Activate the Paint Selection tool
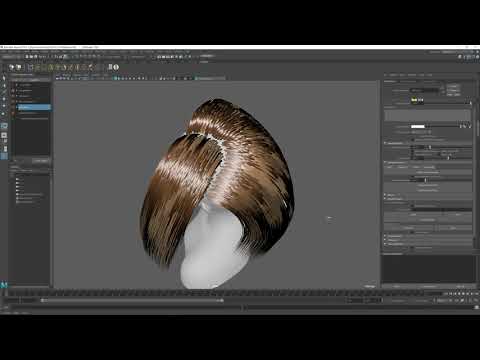The height and width of the screenshot is (360, 480). tap(4, 92)
